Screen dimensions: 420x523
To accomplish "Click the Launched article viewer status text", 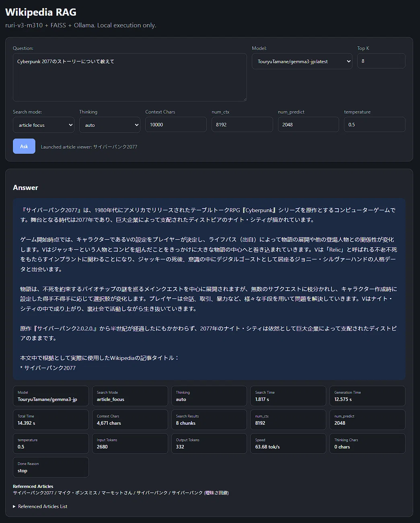I will (89, 147).
